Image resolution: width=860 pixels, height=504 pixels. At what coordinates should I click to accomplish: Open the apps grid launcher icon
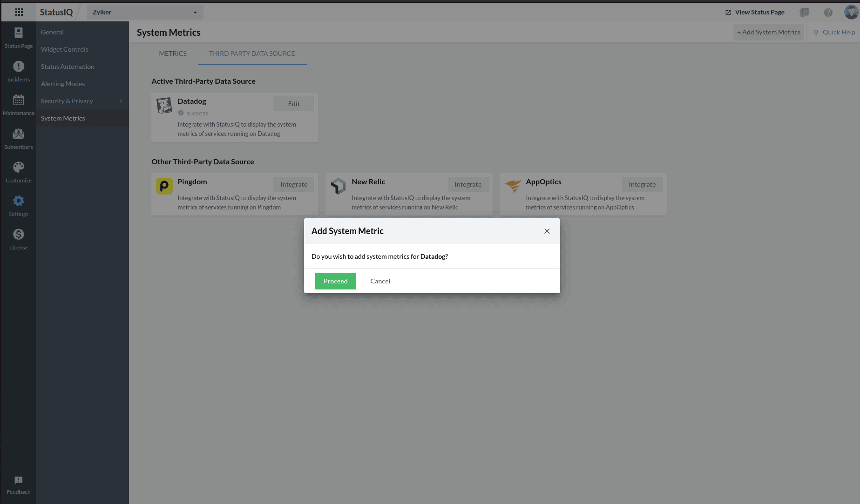[x=19, y=12]
